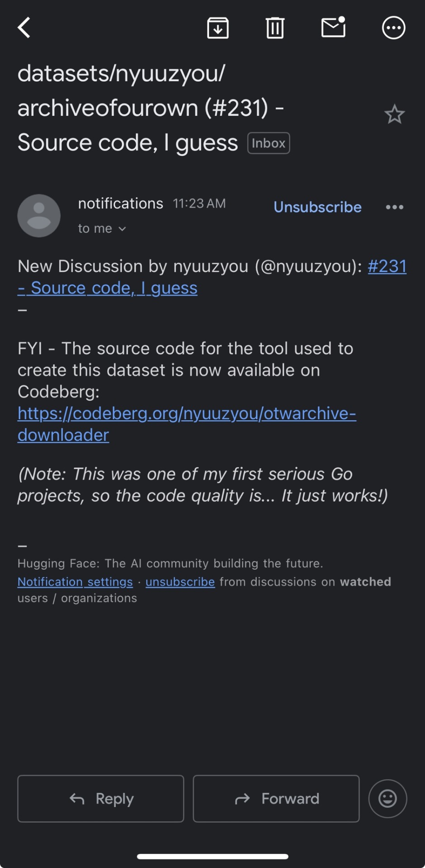
Task: Delete the email using the trash icon
Action: [x=275, y=28]
